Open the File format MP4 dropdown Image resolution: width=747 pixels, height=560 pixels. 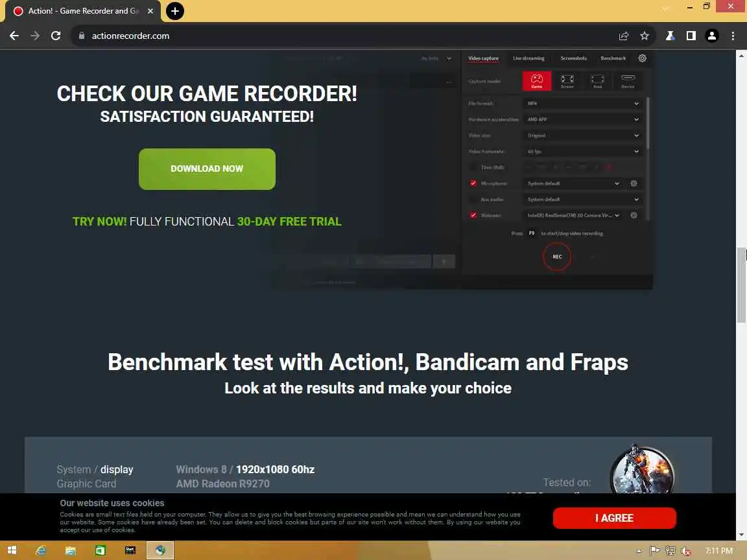(x=583, y=103)
